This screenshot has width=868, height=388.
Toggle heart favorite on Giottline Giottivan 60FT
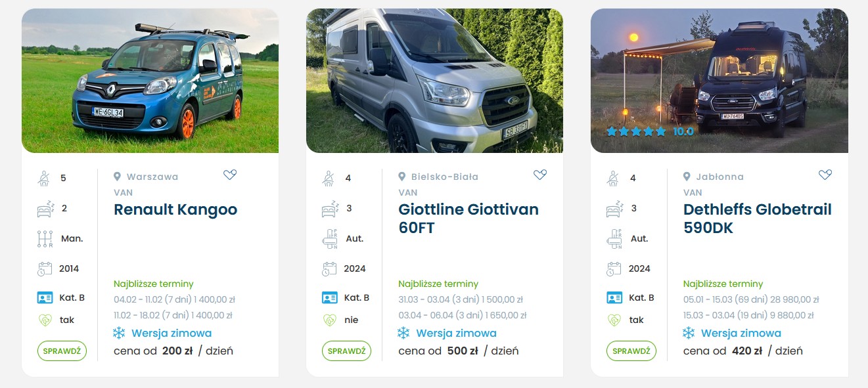[539, 175]
